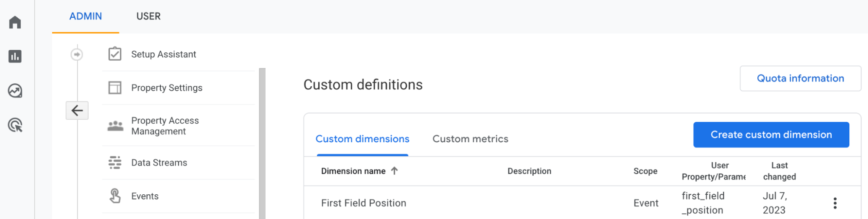Click the small circled arrow step marker
The image size is (868, 219).
[77, 54]
